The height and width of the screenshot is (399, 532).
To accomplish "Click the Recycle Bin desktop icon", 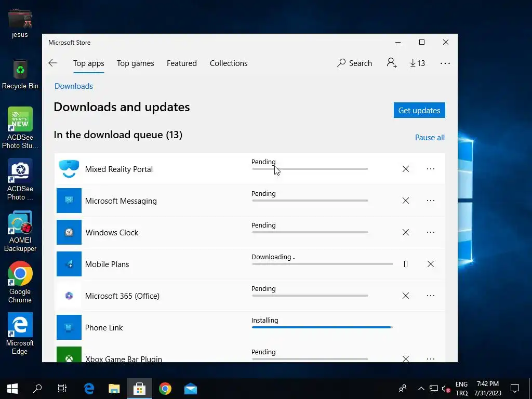I will point(20,74).
